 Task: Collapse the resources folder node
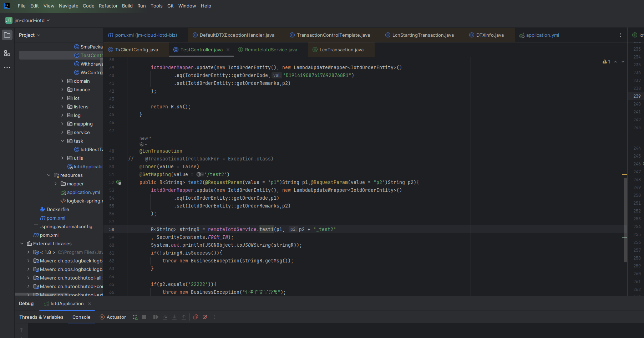(x=49, y=175)
